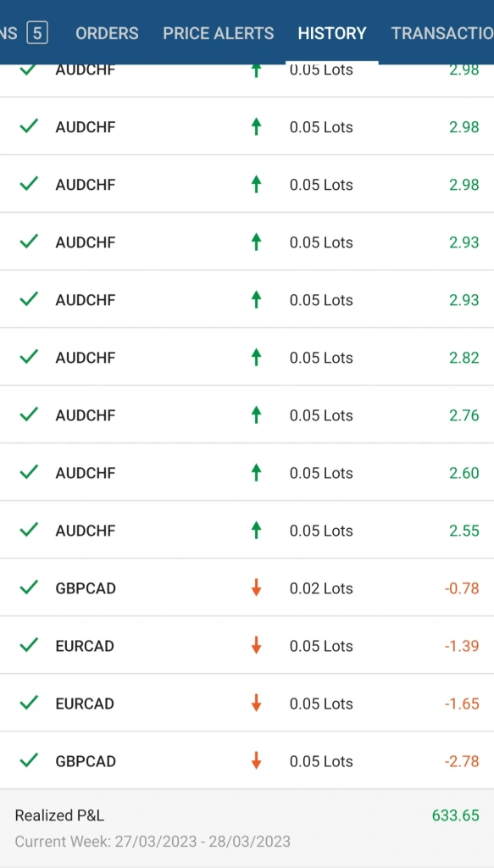Viewport: 494px width, 868px height.
Task: Change the Current Week date range filter
Action: pyautogui.click(x=153, y=842)
